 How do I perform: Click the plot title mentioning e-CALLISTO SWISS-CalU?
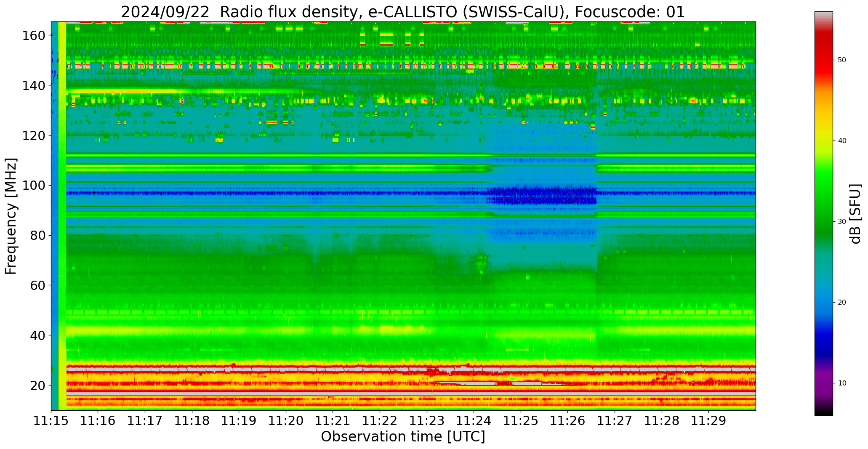[x=403, y=12]
